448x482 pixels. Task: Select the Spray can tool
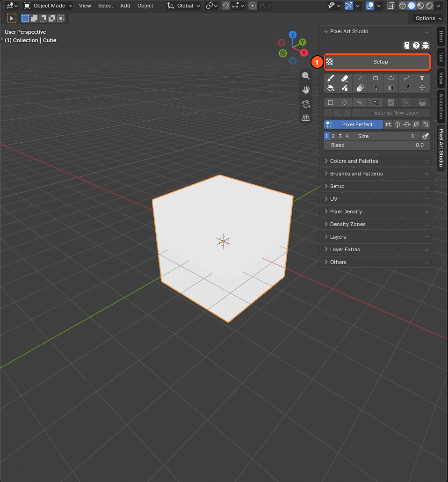376,88
